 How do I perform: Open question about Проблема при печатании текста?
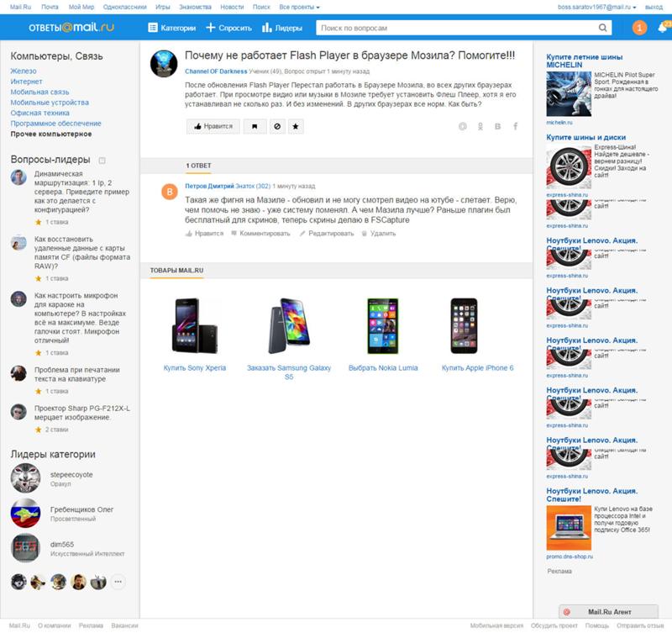(x=77, y=374)
